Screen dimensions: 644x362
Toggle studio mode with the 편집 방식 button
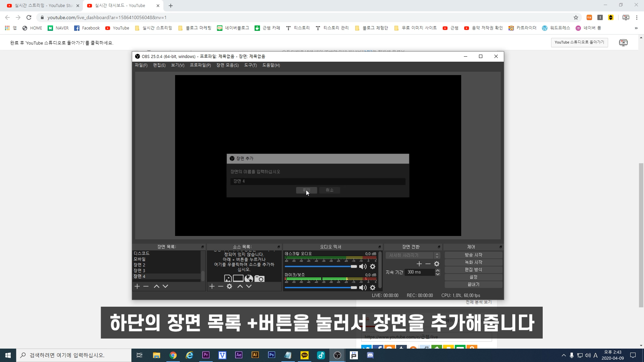[473, 269]
